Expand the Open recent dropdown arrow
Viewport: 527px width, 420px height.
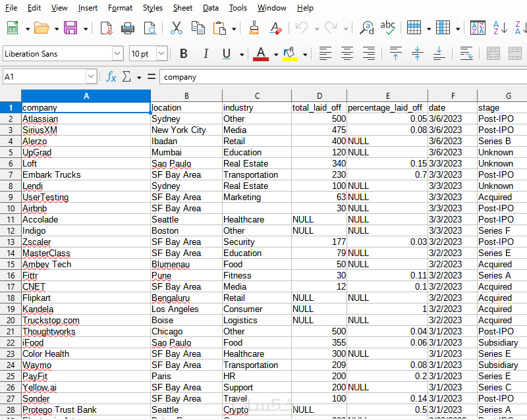tap(57, 29)
